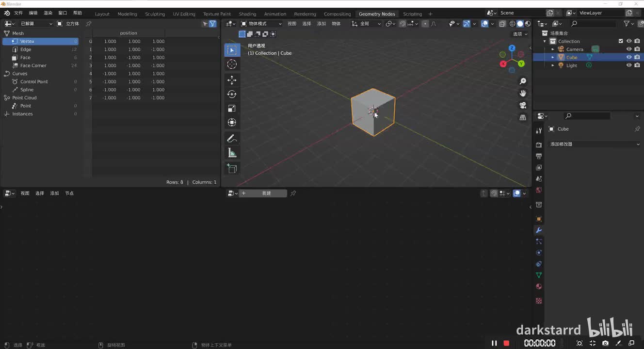The image size is (644, 349).
Task: Open the Render properties tab
Action: tap(538, 145)
